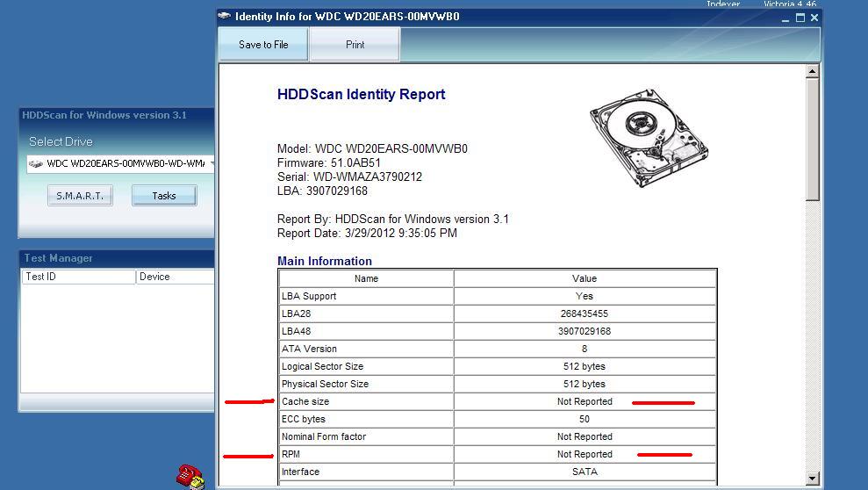
Task: Click the ECC bytes row name
Action: 304,419
